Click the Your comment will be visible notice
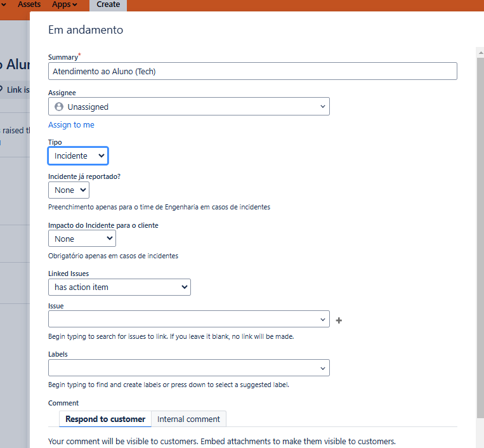Image resolution: width=484 pixels, height=448 pixels. coord(222,441)
